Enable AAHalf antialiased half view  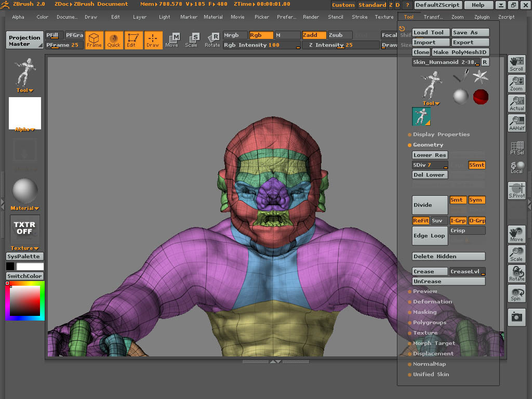516,123
